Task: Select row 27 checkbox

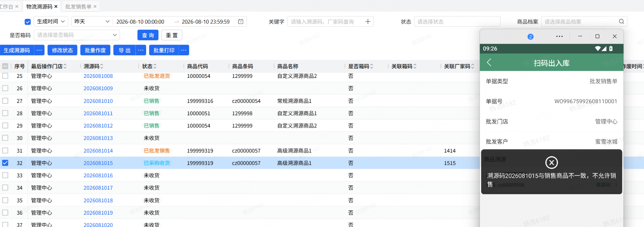Action: click(5, 101)
